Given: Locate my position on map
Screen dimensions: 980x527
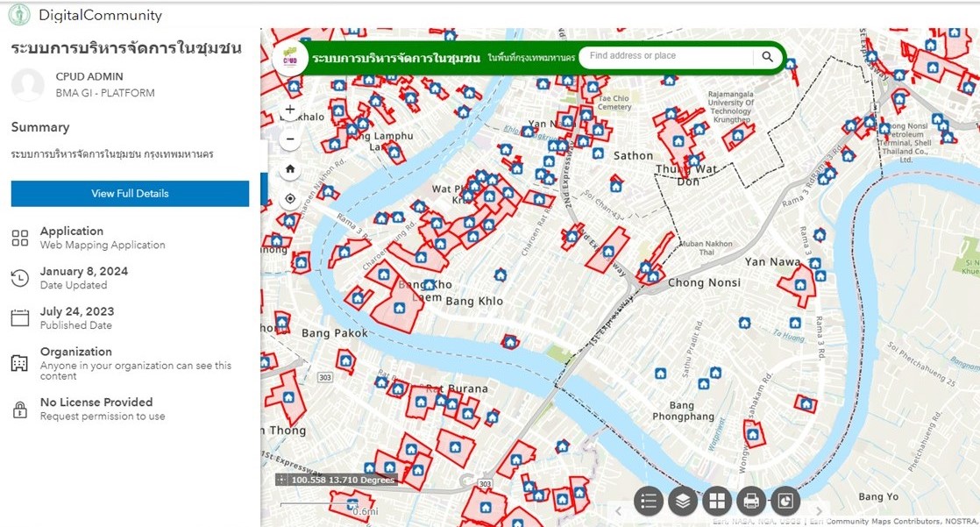Looking at the screenshot, I should coord(290,199).
